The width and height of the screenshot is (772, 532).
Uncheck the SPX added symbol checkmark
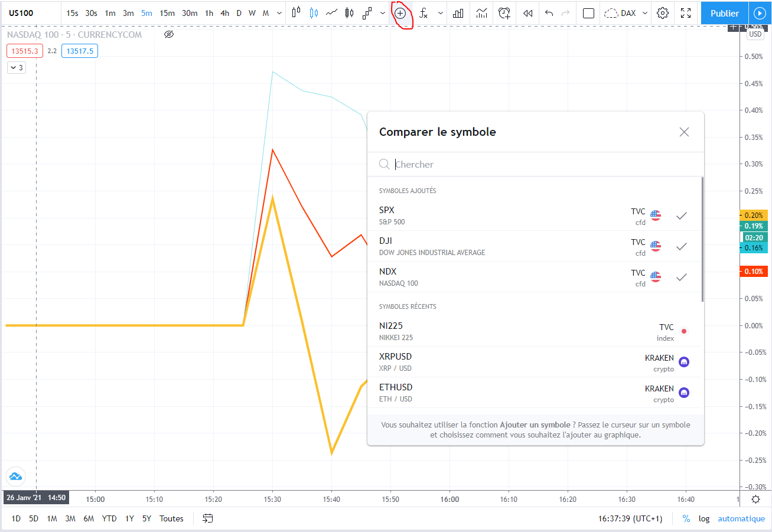click(682, 216)
